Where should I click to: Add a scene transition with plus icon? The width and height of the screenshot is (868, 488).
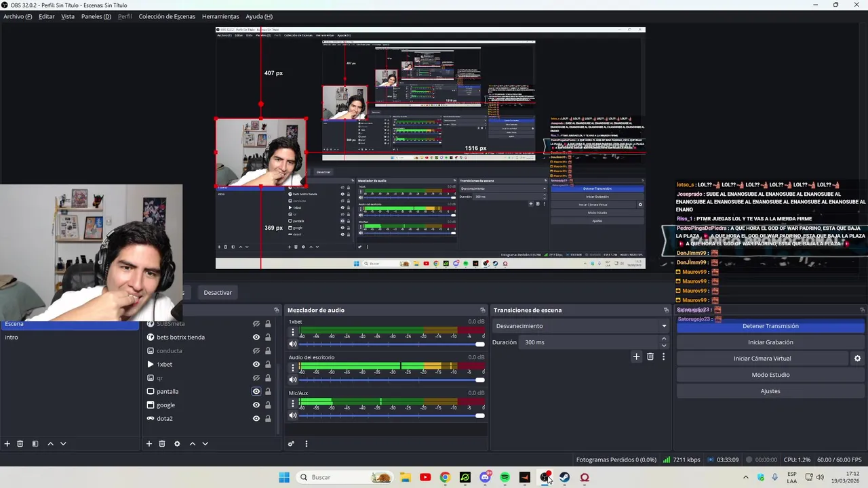636,357
